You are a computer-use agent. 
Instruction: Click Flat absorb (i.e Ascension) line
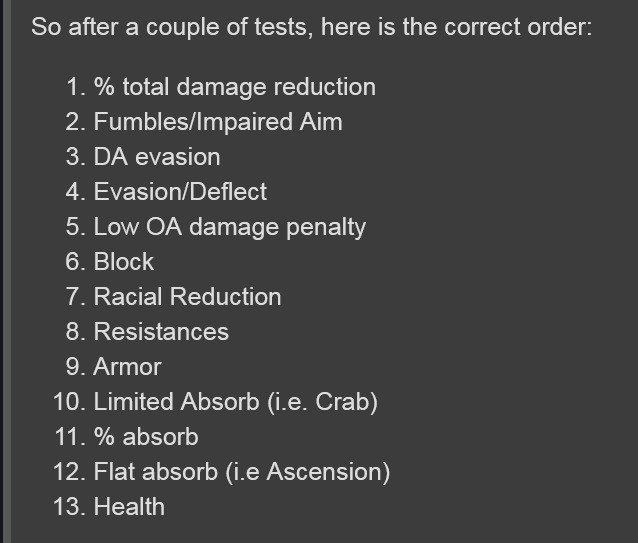click(x=242, y=472)
